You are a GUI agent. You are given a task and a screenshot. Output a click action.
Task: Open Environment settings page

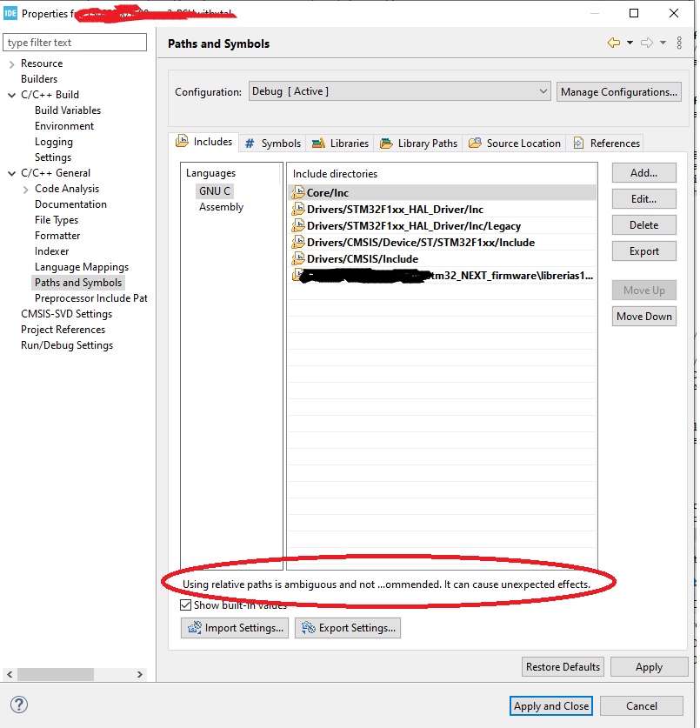(64, 126)
